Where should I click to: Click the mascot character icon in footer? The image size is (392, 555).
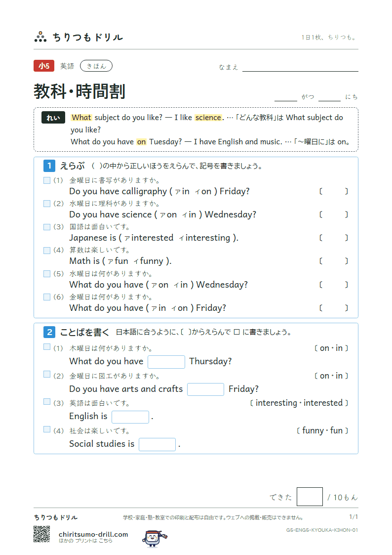pyautogui.click(x=155, y=538)
